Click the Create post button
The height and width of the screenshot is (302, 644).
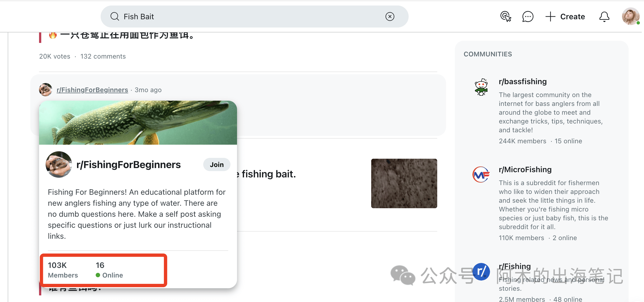point(565,17)
